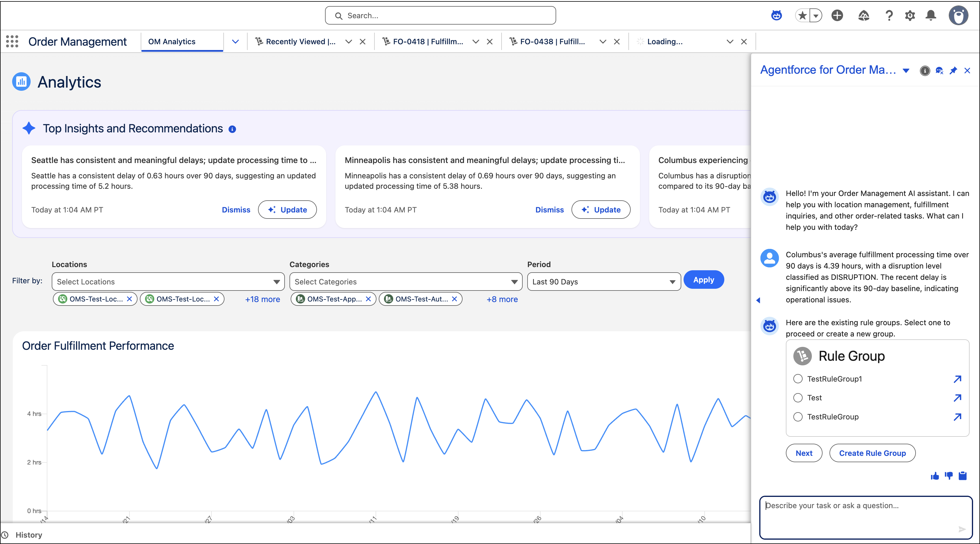The height and width of the screenshot is (544, 980).
Task: Dismiss the Seattle insight
Action: tap(236, 210)
